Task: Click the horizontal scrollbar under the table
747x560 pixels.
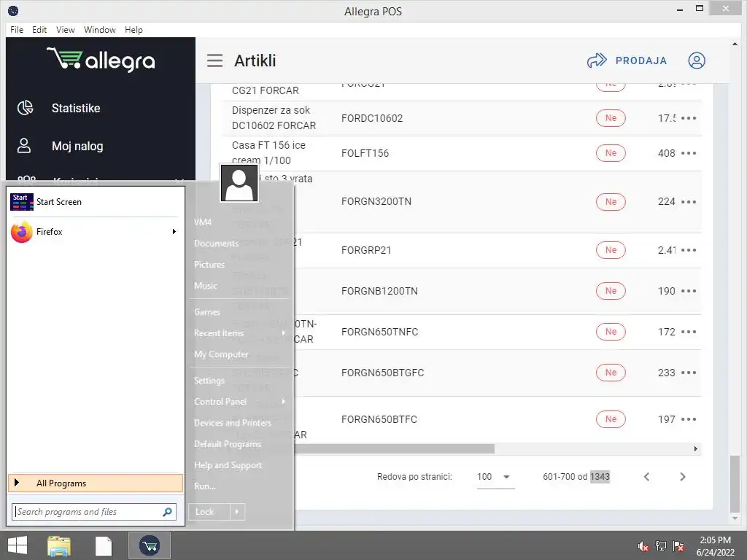Action: [x=394, y=449]
